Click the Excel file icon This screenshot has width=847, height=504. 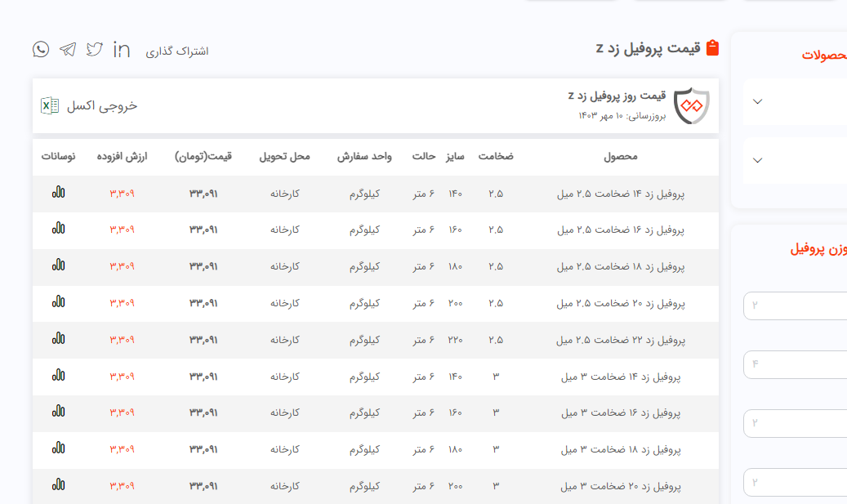click(50, 105)
